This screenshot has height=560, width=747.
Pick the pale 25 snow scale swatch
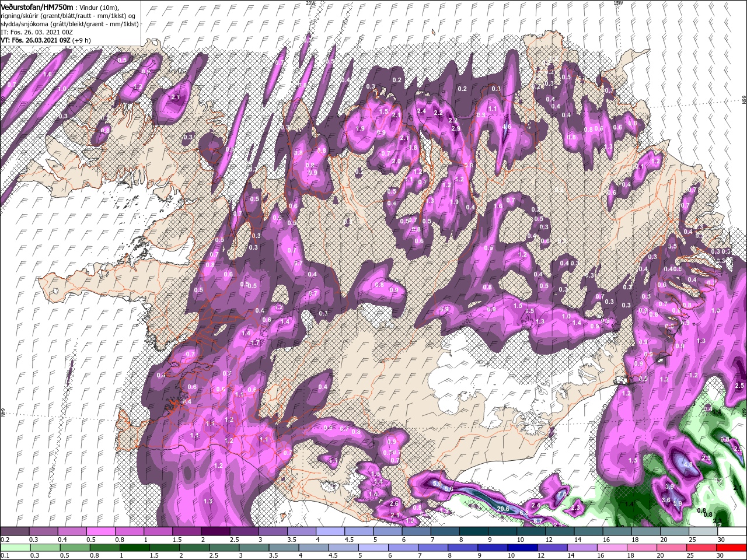tap(703, 531)
